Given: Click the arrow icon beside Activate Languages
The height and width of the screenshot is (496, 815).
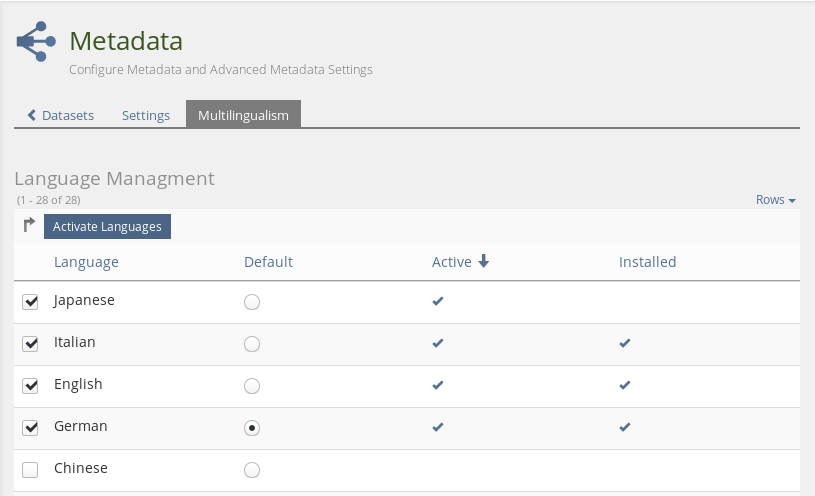Looking at the screenshot, I should coord(29,226).
